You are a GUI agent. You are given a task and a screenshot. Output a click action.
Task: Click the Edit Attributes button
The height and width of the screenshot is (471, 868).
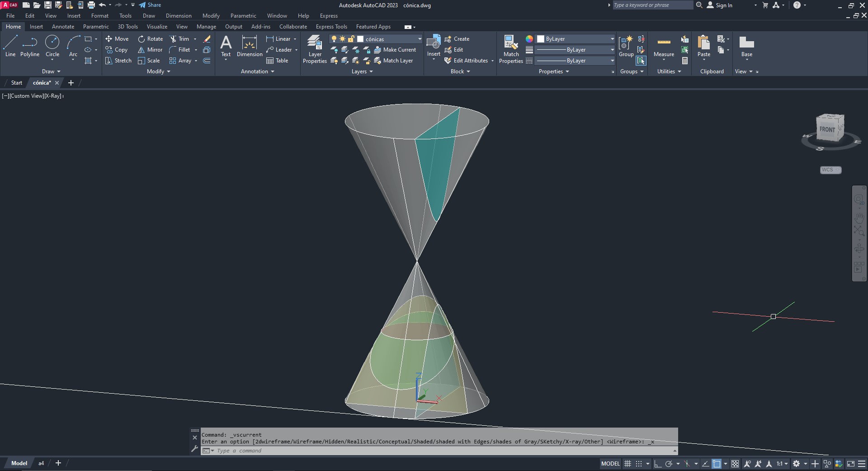tap(467, 61)
